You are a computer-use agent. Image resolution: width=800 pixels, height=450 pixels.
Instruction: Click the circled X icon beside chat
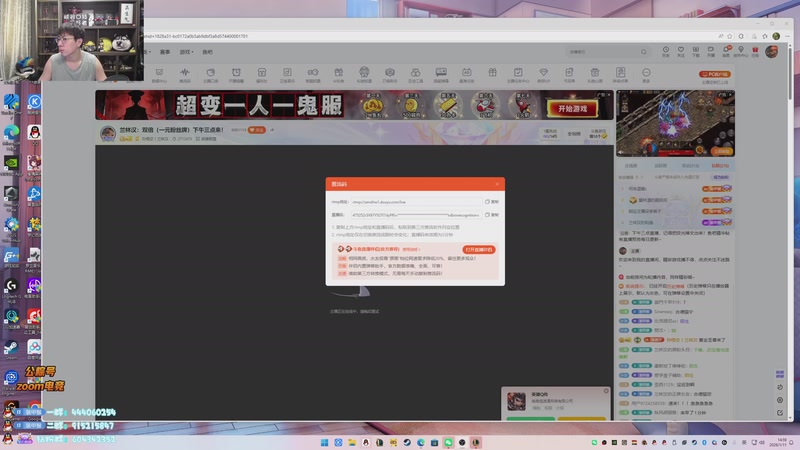click(780, 400)
